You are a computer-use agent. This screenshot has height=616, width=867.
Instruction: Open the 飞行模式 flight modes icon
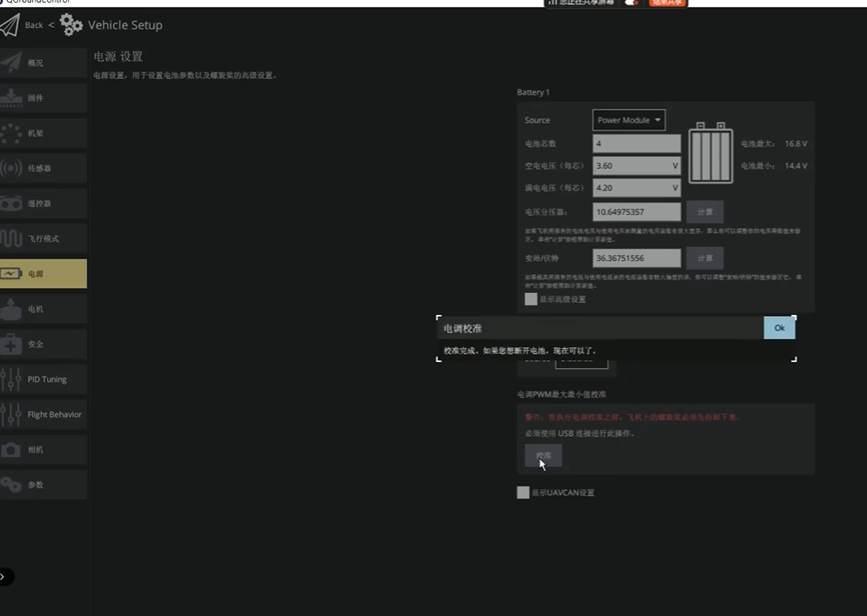tap(11, 238)
